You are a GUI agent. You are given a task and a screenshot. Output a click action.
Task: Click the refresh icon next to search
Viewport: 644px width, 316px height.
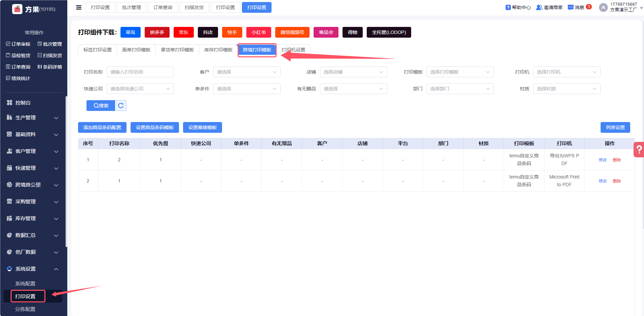click(121, 106)
